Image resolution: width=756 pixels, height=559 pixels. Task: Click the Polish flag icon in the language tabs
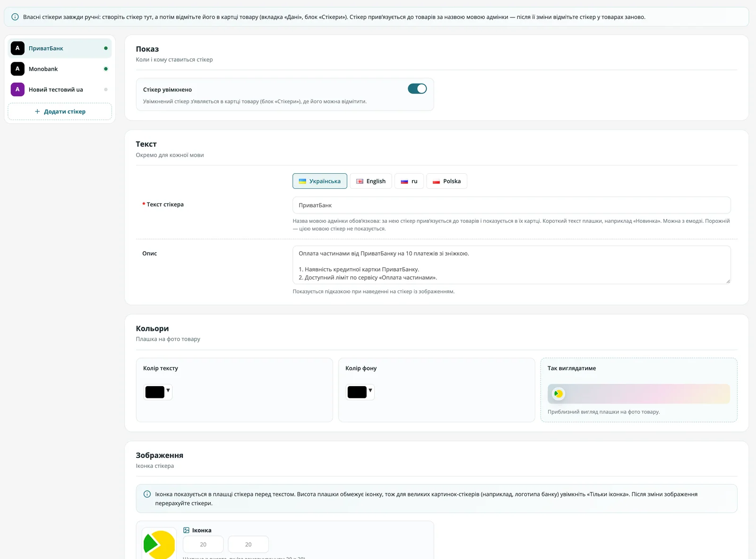436,181
